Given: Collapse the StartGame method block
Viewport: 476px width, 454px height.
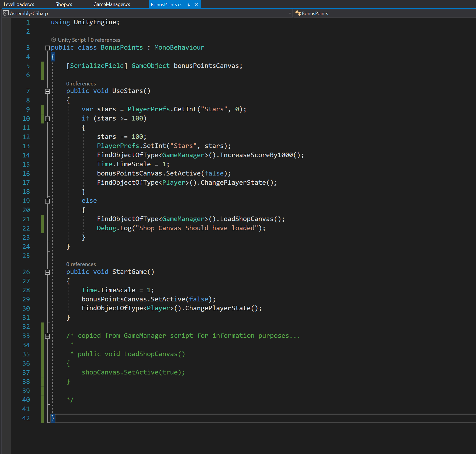Looking at the screenshot, I should 47,272.
